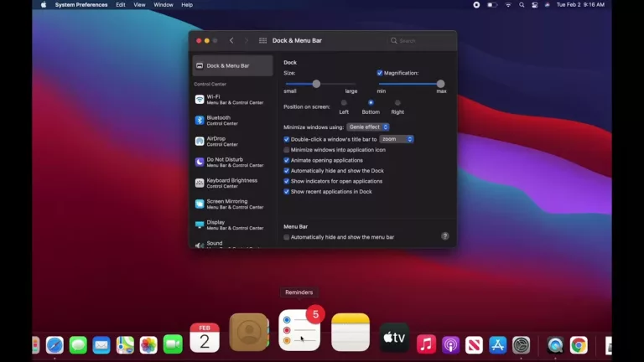Open the Contacts app icon
Image resolution: width=644 pixels, height=362 pixels.
click(248, 333)
